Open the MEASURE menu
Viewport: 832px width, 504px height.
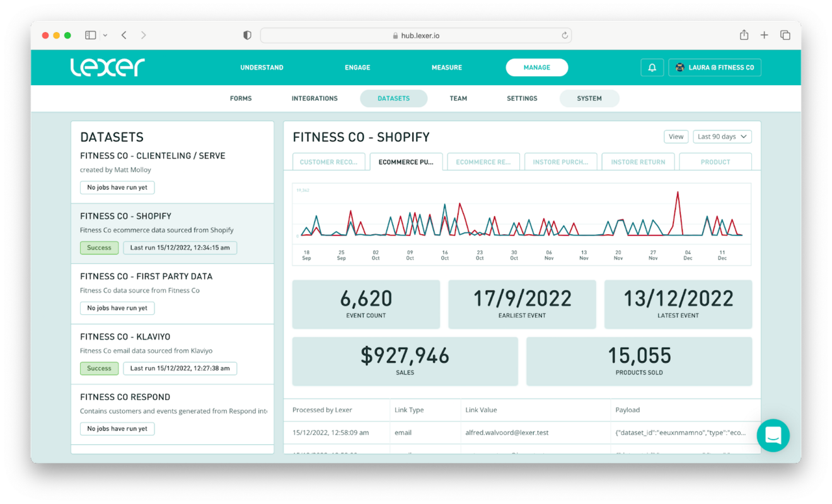coord(446,67)
